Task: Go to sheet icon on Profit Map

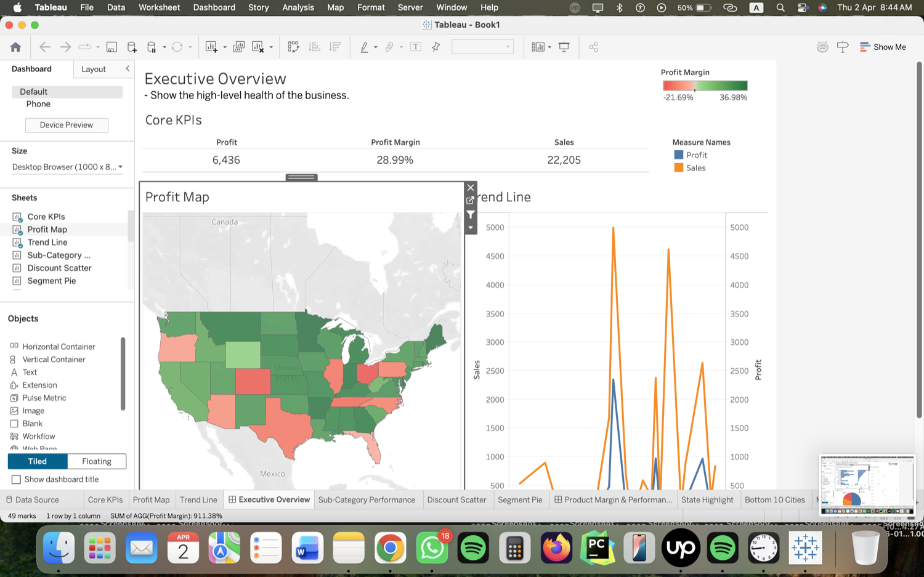Action: 471,201
